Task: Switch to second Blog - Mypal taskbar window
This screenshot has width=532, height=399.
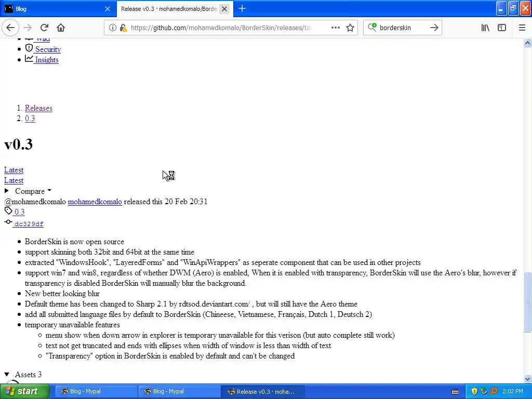Action: [179, 392]
